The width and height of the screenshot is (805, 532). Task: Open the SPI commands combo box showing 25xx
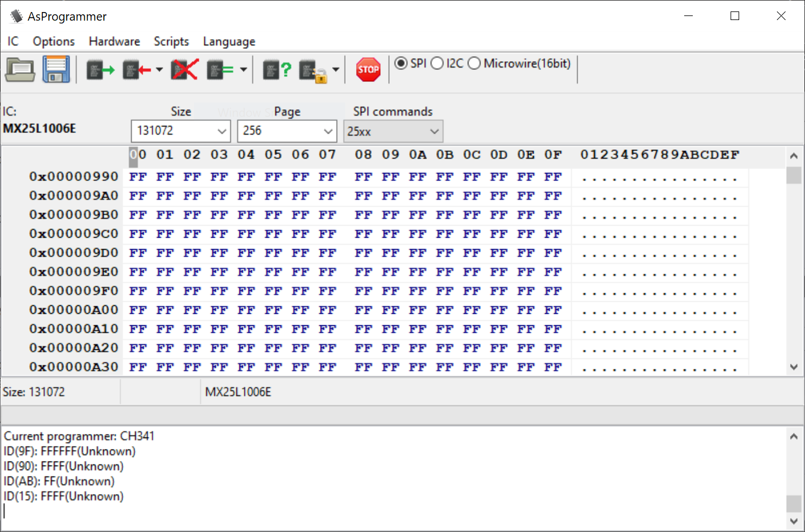pyautogui.click(x=393, y=131)
